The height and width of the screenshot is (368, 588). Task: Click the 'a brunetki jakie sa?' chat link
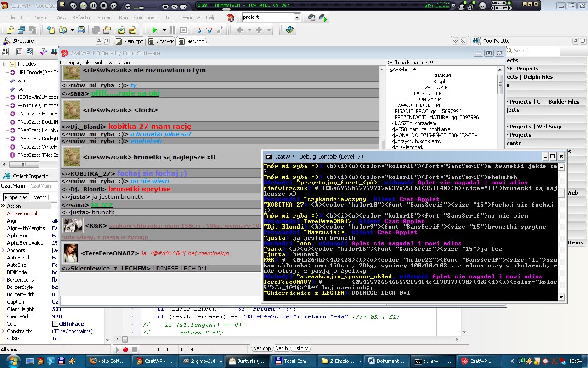pyautogui.click(x=160, y=134)
